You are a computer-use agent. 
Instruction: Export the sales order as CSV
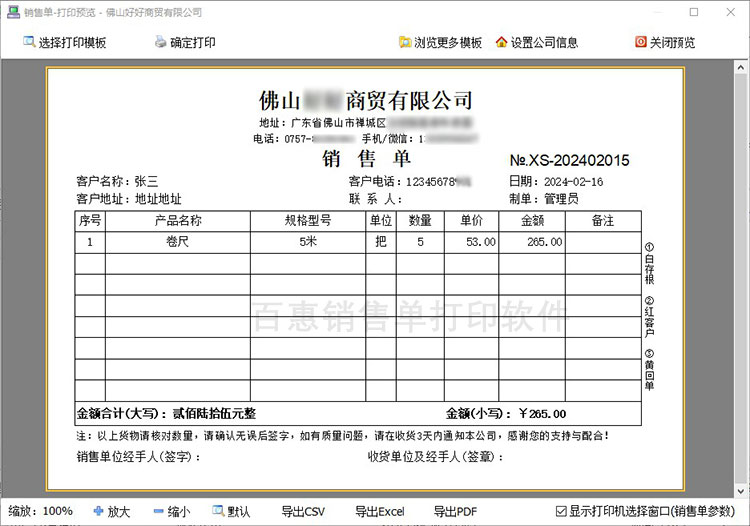click(x=303, y=511)
